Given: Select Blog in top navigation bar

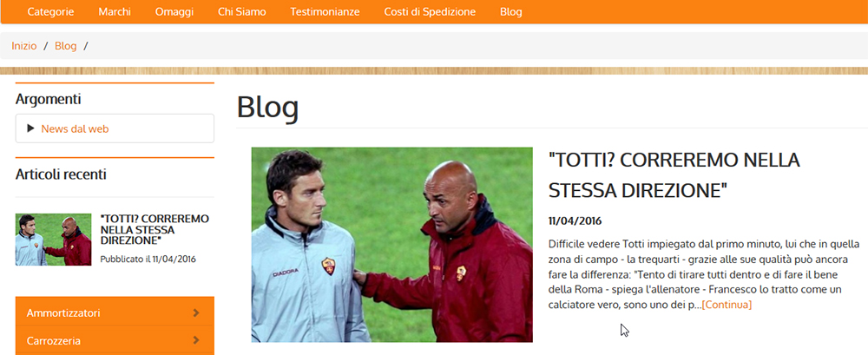Looking at the screenshot, I should [511, 11].
